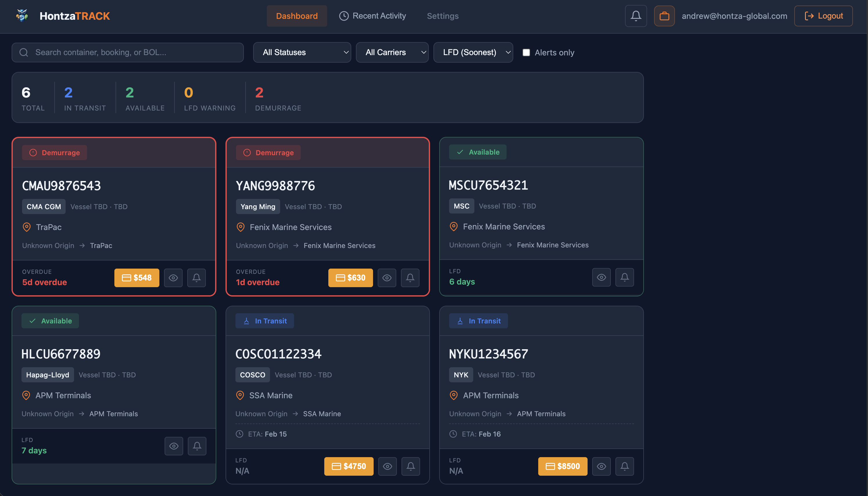
Task: Toggle alerts bell on YANG9988776 card
Action: click(x=410, y=278)
